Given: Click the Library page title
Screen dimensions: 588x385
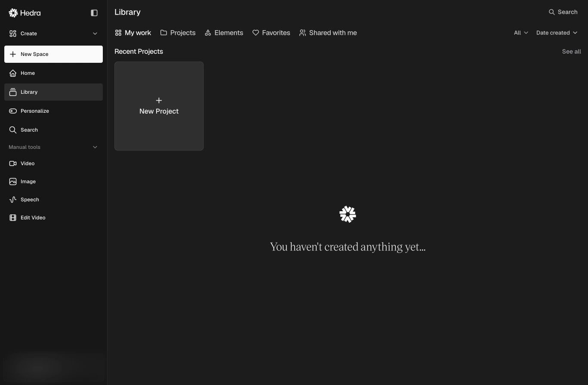Looking at the screenshot, I should pos(127,12).
